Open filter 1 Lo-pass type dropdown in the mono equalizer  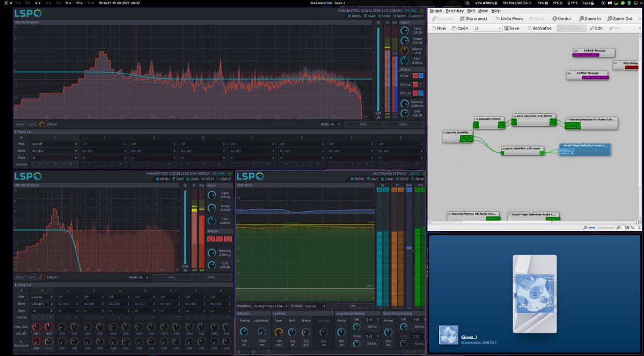43,296
